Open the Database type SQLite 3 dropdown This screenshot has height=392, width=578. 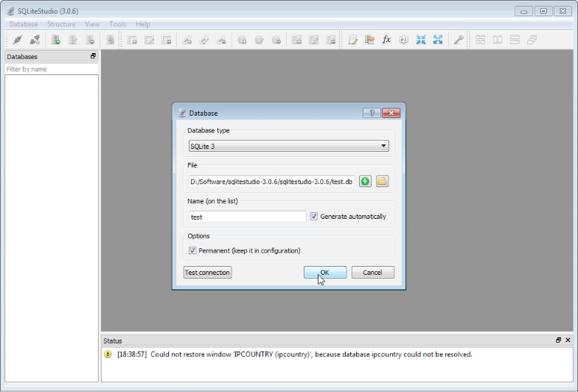pos(289,146)
